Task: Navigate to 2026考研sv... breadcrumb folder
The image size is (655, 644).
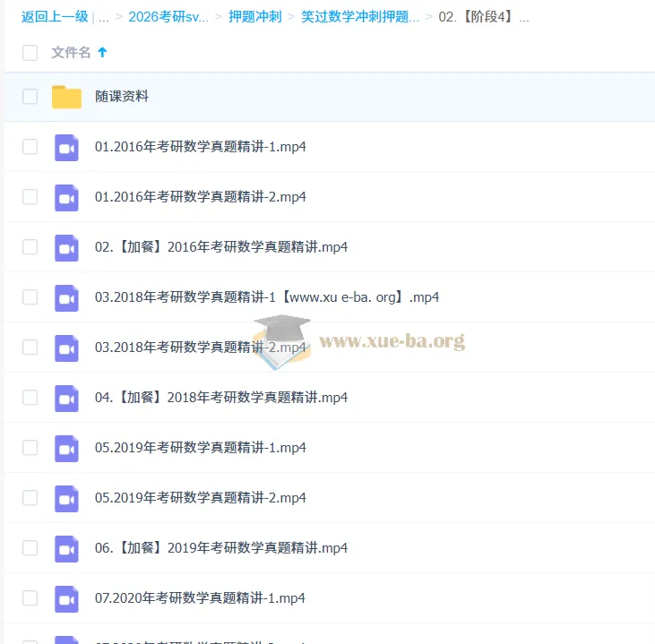Action: [168, 17]
